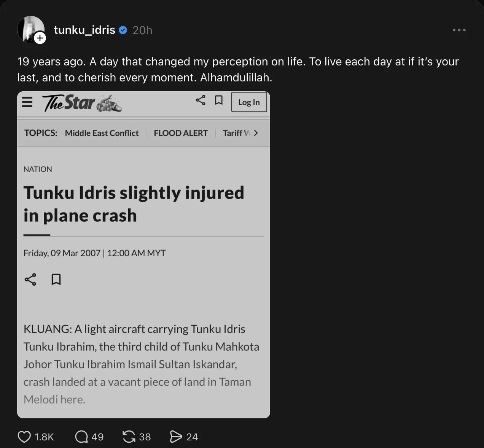The image size is (484, 448).
Task: Like the post with heart icon
Action: (24, 437)
